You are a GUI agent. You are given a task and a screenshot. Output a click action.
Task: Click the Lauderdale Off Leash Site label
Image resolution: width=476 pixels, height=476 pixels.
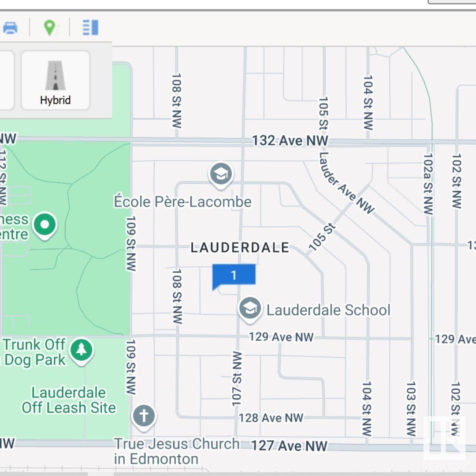[x=69, y=400]
